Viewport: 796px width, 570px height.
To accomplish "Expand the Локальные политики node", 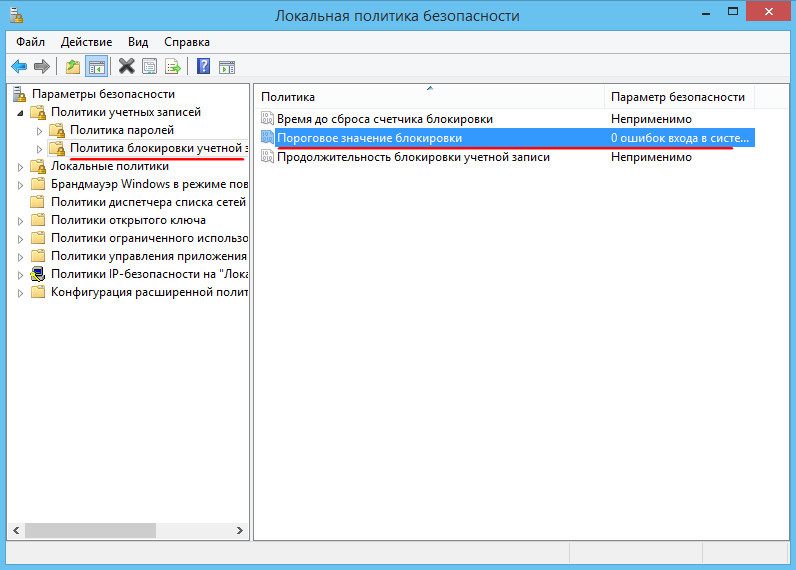I will [x=20, y=167].
